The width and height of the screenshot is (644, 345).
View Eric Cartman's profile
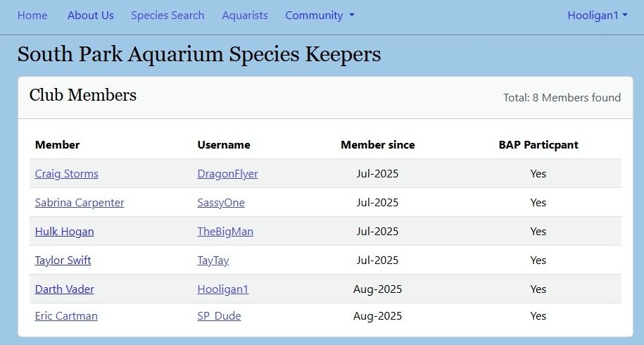coord(66,316)
